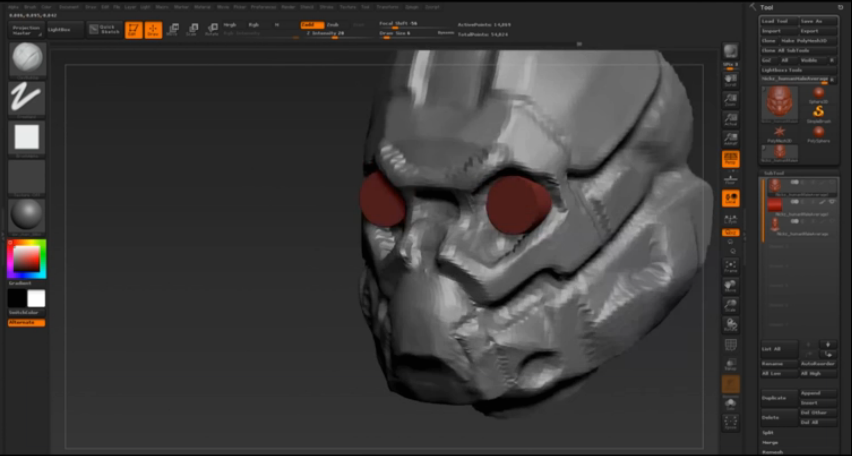
Task: Open the white Alpha selector square
Action: (27, 138)
